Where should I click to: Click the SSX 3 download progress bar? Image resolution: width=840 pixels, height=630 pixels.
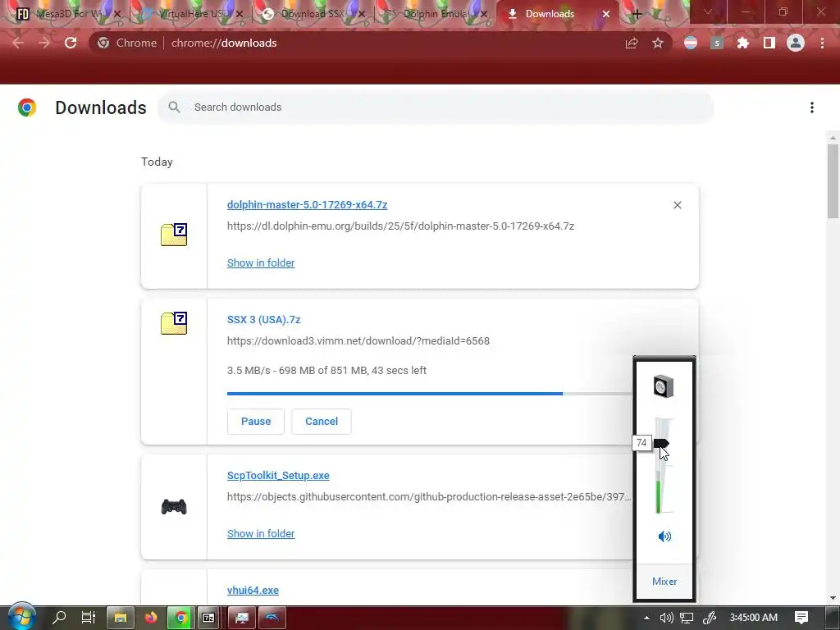coord(430,394)
